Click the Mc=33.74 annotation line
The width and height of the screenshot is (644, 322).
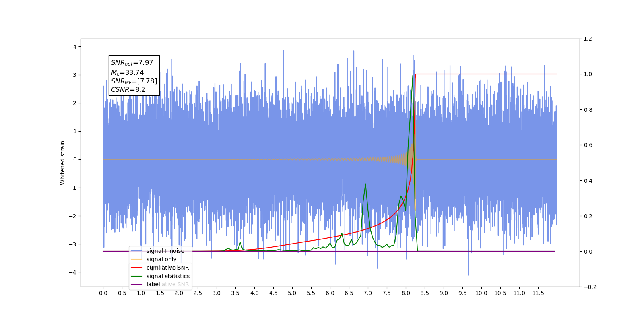(x=127, y=72)
